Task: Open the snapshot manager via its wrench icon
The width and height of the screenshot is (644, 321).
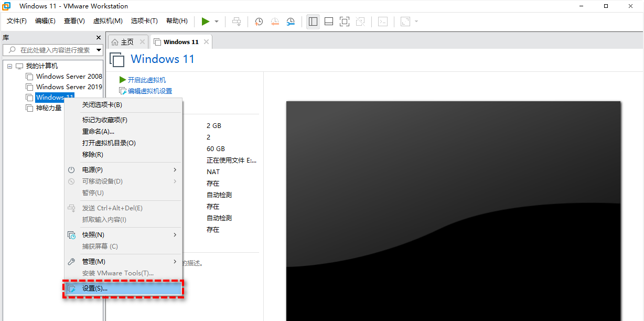Action: (291, 22)
